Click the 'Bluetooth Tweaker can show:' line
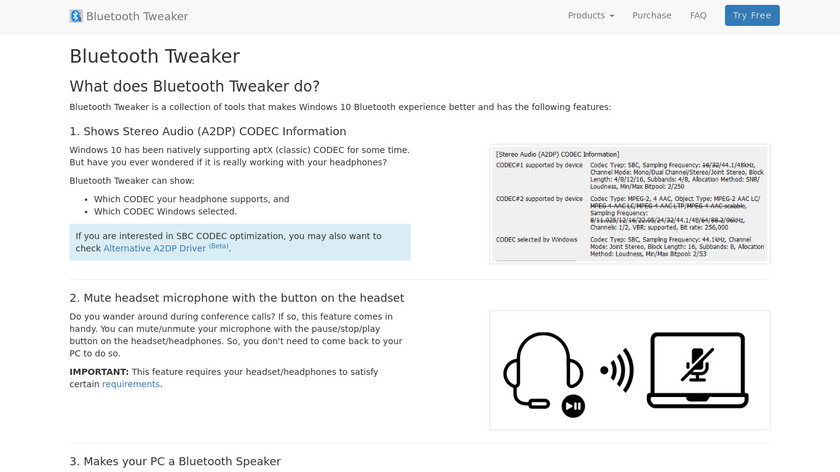This screenshot has height=472, width=840. tap(132, 181)
